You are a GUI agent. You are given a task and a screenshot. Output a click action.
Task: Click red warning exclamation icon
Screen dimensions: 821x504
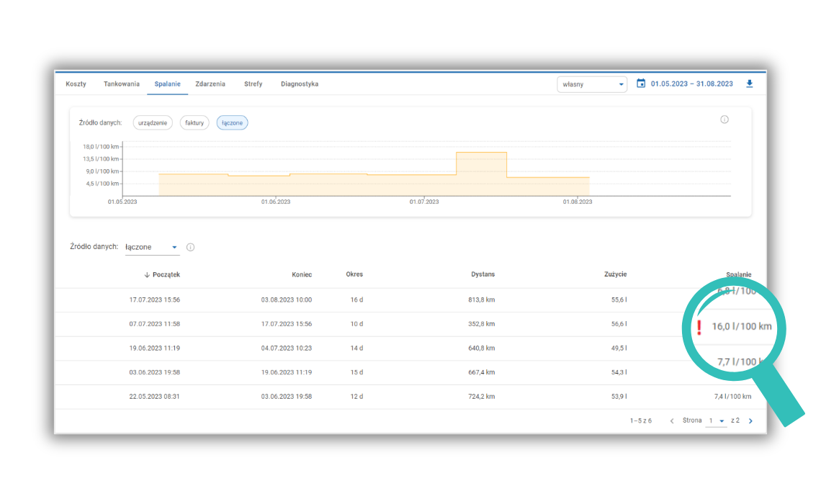click(699, 328)
